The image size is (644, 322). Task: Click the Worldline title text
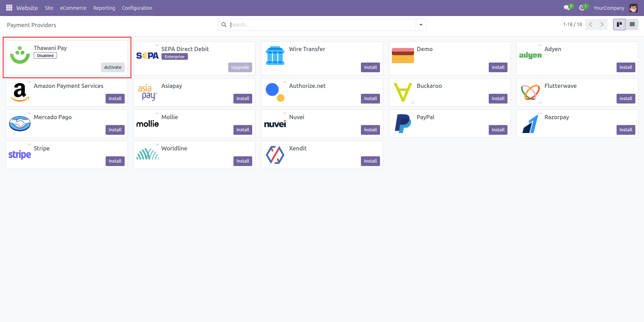pos(174,148)
